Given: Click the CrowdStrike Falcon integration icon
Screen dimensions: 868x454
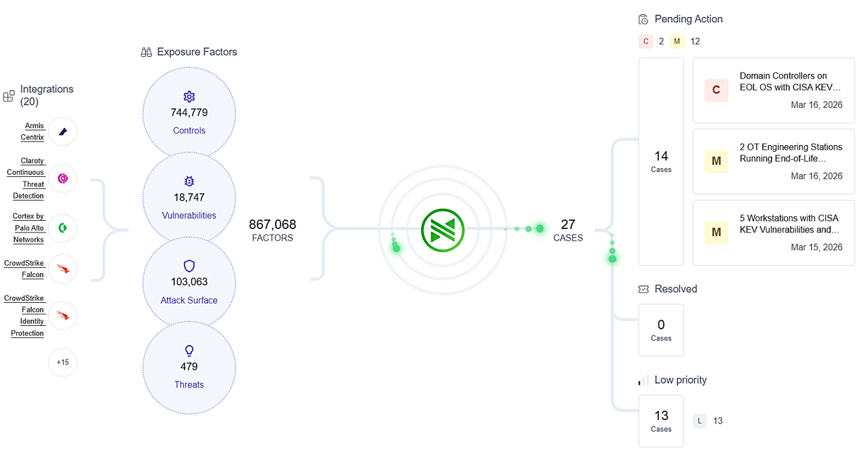Looking at the screenshot, I should pos(62,269).
